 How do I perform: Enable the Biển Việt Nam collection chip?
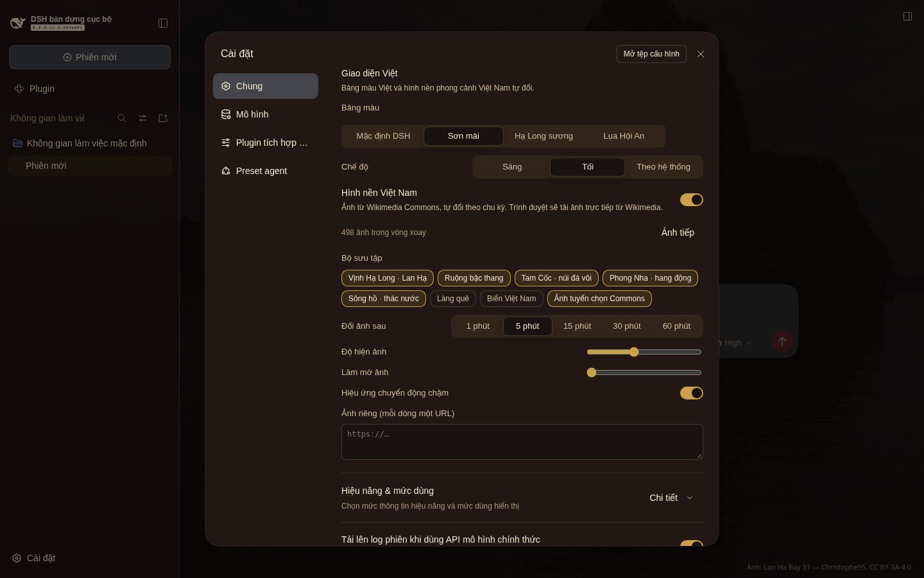pos(511,299)
